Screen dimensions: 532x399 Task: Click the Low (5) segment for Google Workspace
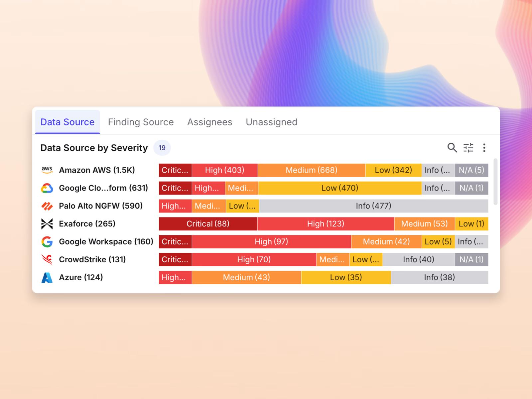point(438,242)
